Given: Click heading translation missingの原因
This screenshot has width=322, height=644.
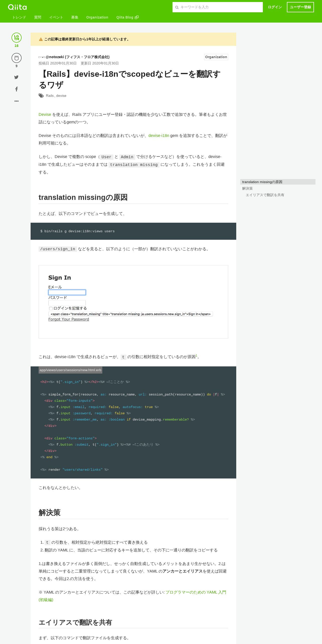Looking at the screenshot, I should [x=83, y=197].
